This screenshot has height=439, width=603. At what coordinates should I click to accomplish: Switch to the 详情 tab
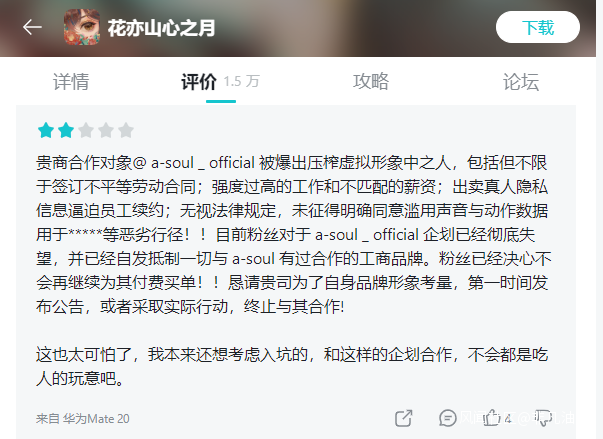(x=71, y=81)
